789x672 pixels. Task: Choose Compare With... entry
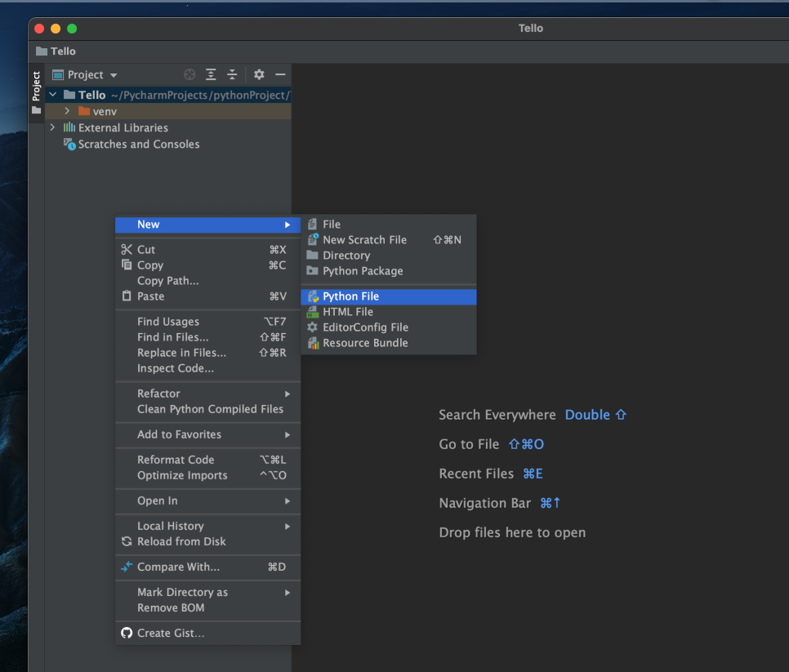(207, 567)
